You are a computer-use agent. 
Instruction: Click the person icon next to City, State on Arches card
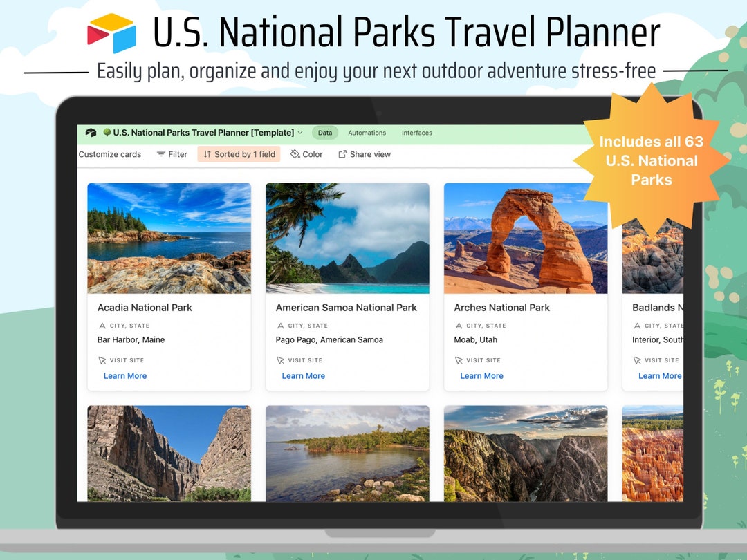(459, 325)
